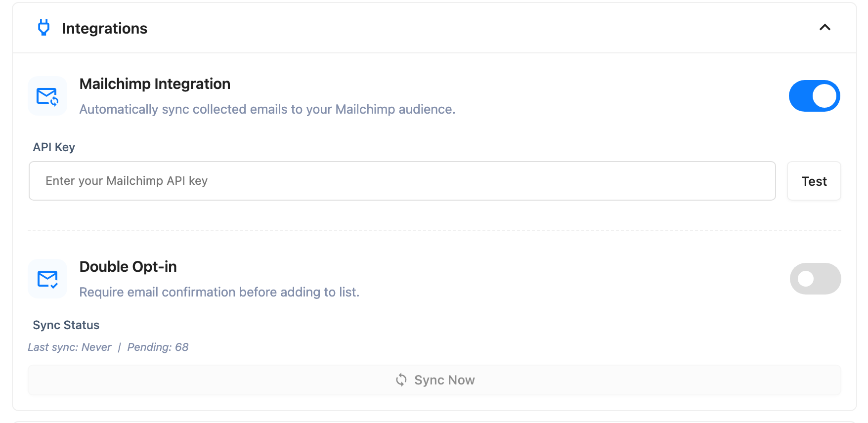Image resolution: width=868 pixels, height=423 pixels.
Task: Click the Sync Status label
Action: [66, 325]
